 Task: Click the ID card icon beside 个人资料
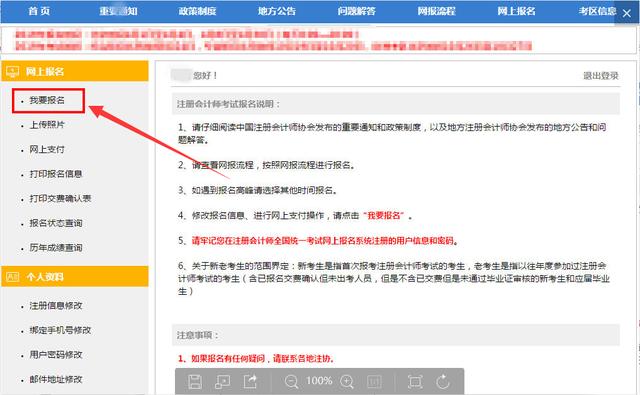click(x=13, y=277)
